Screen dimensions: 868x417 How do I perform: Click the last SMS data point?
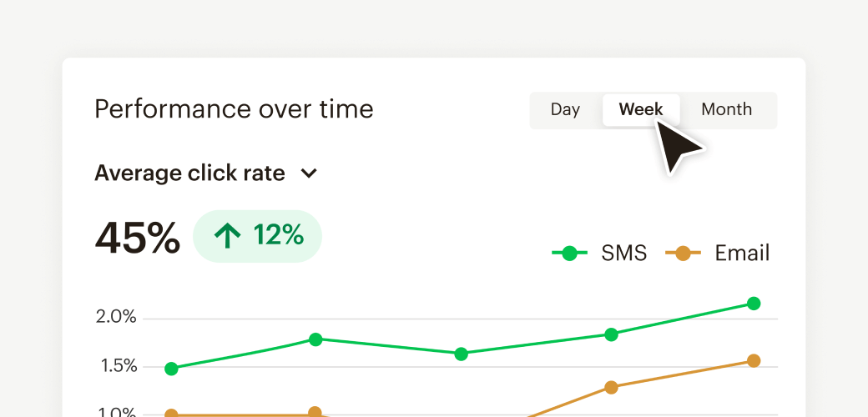pyautogui.click(x=754, y=304)
